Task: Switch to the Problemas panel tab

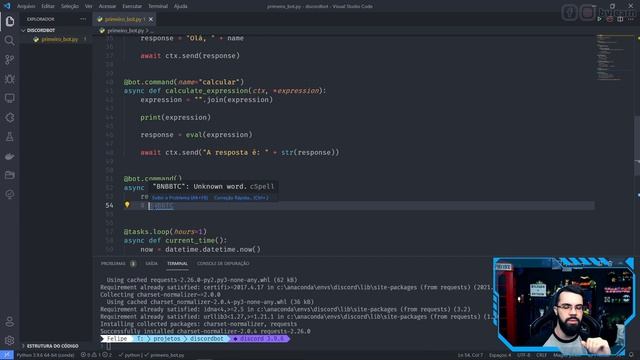Action: coord(113,264)
